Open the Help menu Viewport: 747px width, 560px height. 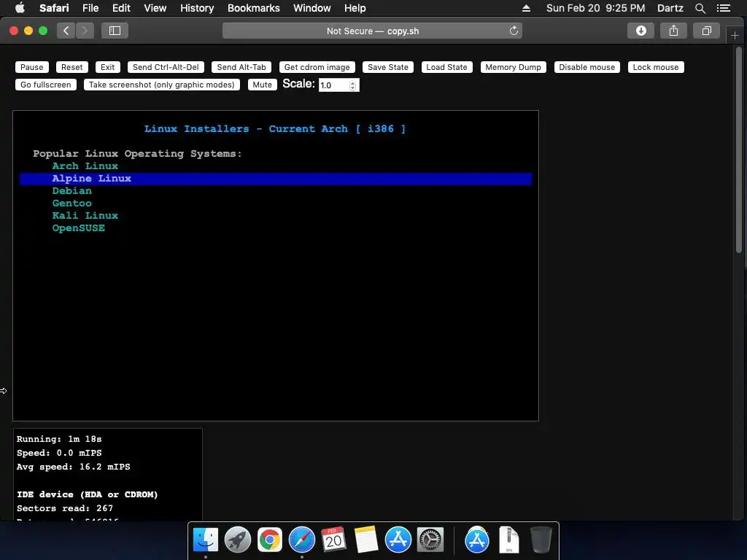tap(355, 8)
